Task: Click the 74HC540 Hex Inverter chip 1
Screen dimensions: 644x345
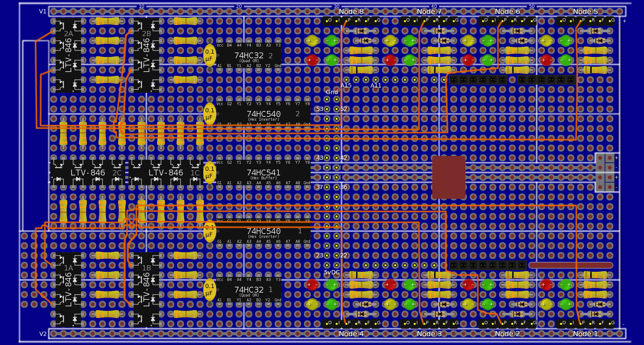Action: 263,231
